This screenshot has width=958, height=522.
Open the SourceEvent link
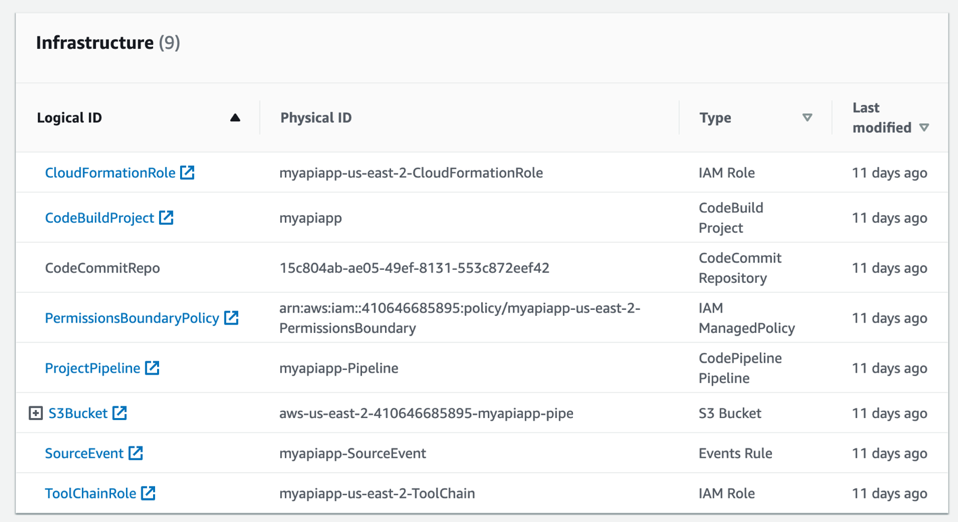click(x=84, y=453)
